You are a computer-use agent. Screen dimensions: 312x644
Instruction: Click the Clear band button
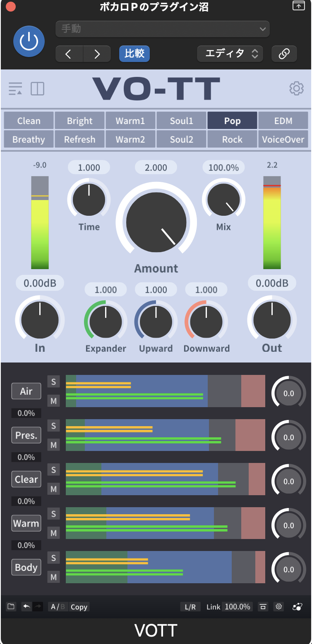pyautogui.click(x=26, y=479)
